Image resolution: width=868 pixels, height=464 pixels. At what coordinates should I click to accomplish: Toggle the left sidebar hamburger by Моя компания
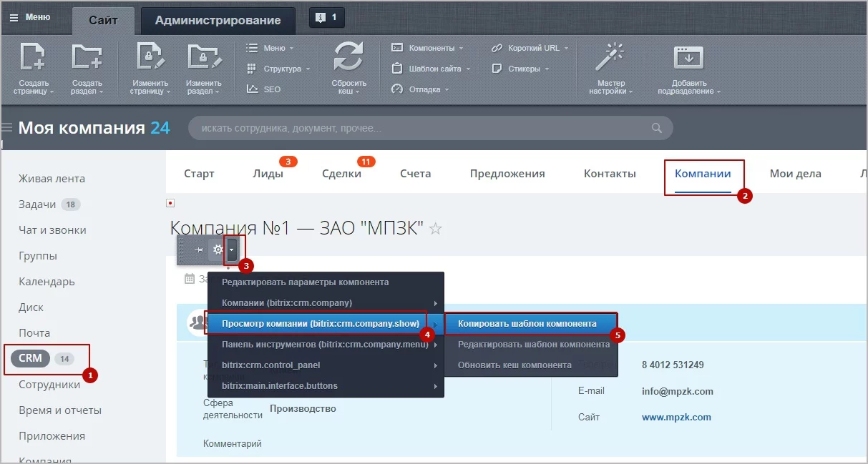click(7, 128)
